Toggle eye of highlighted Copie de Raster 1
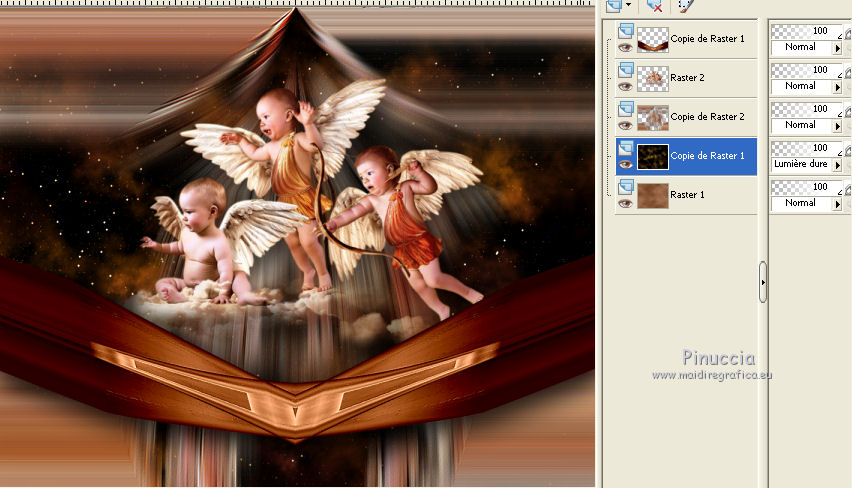Viewport: 852px width, 488px height. coord(625,165)
